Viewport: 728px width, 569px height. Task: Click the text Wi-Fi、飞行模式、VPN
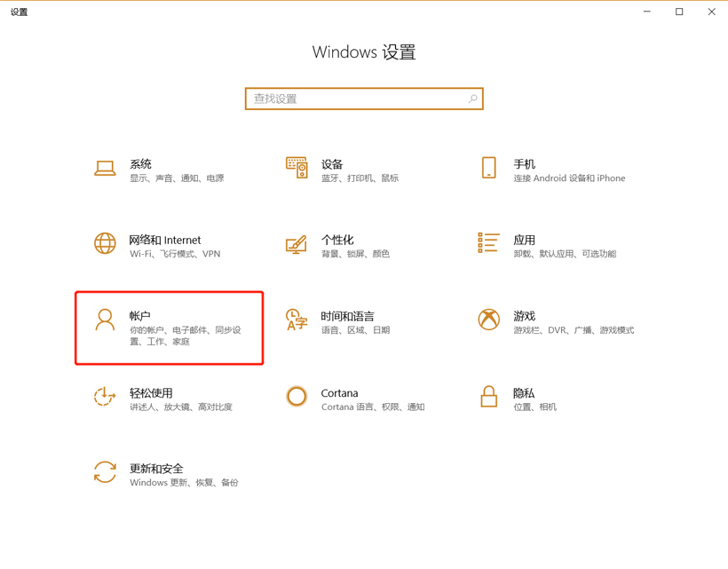pos(175,254)
